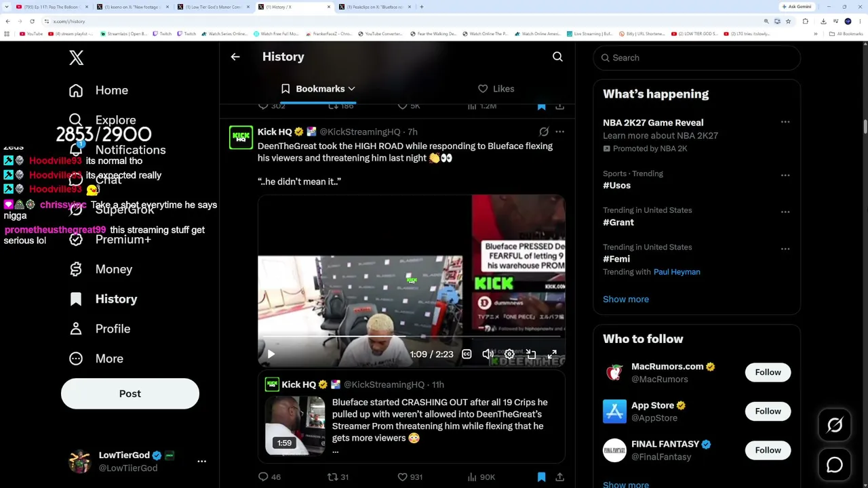Bookmark this page with the star icon

tap(788, 21)
